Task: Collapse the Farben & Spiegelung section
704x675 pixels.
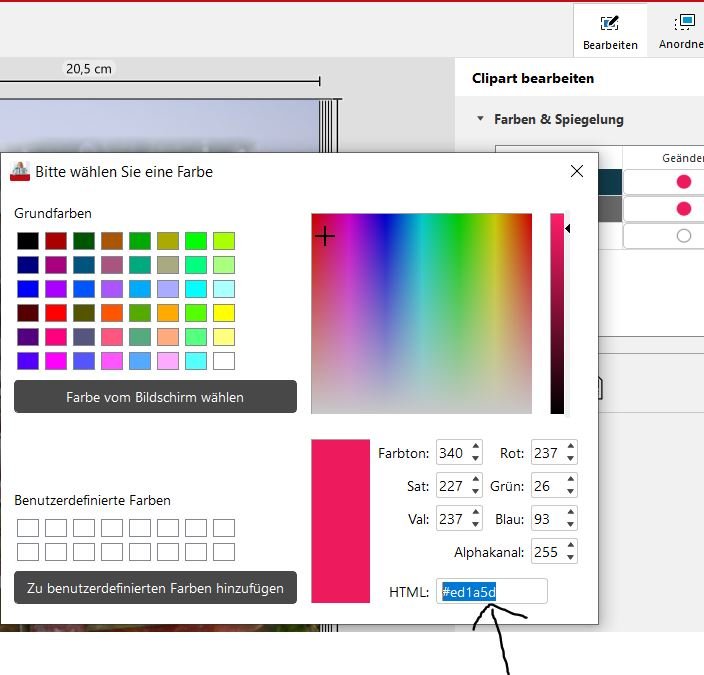Action: click(x=481, y=119)
